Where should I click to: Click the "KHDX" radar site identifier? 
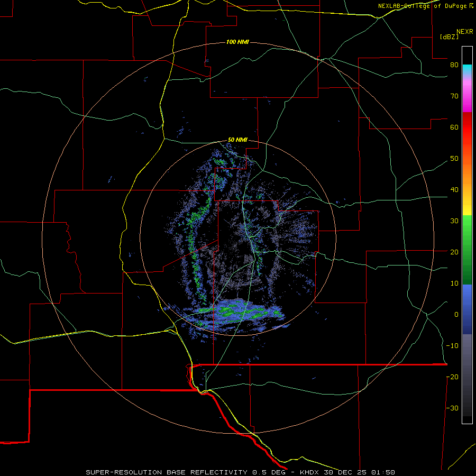click(x=309, y=472)
